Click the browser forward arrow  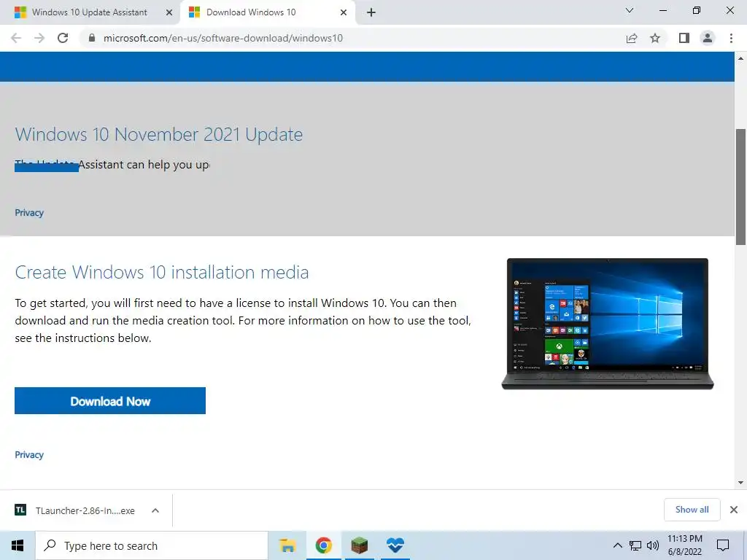(x=39, y=38)
